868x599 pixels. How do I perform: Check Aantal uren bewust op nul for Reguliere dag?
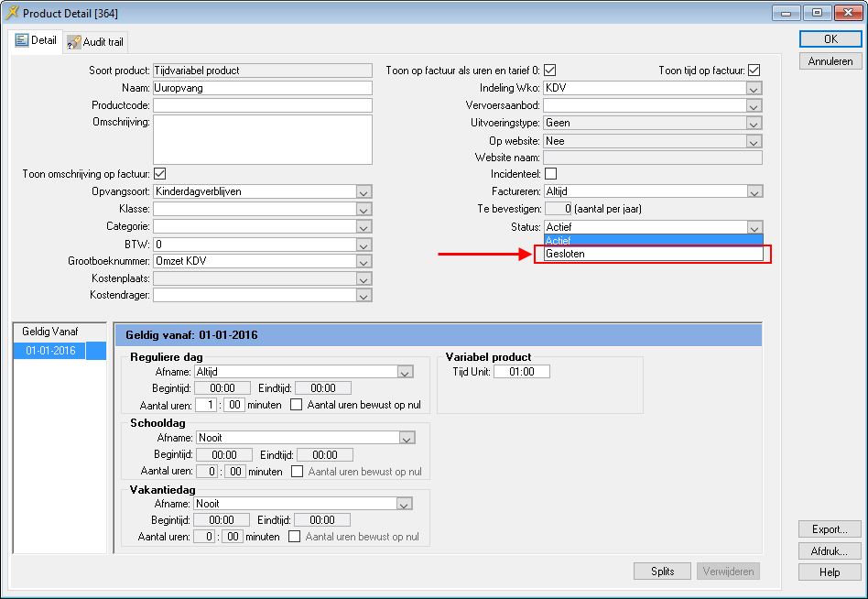(296, 405)
